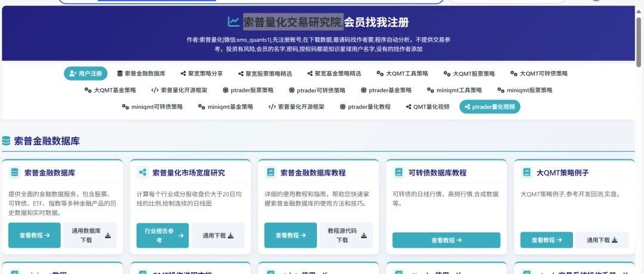Click book icon in 大QMT策略例子 card
The image size is (644, 274).
point(527,173)
